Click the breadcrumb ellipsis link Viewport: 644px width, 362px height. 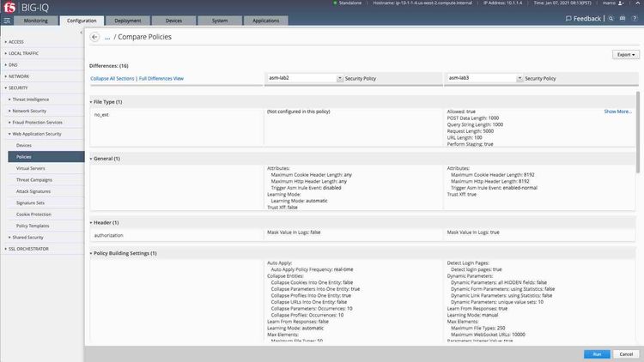107,38
